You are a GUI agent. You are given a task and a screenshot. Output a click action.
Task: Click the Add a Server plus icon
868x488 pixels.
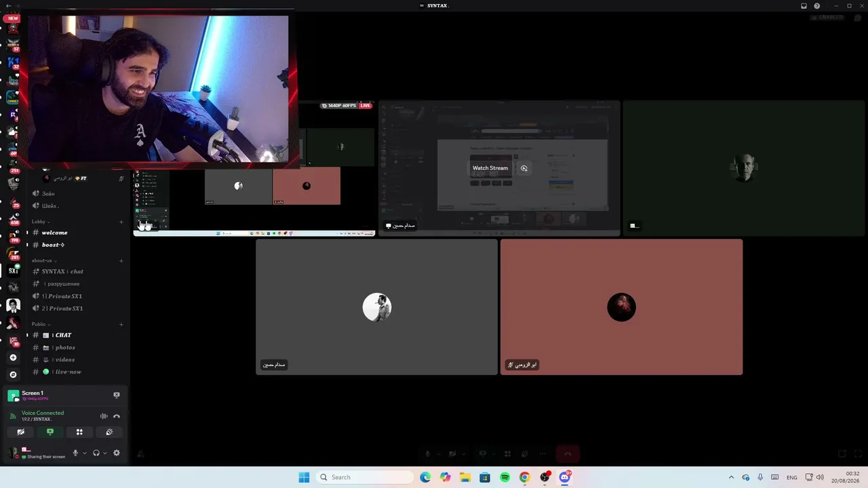(x=13, y=357)
